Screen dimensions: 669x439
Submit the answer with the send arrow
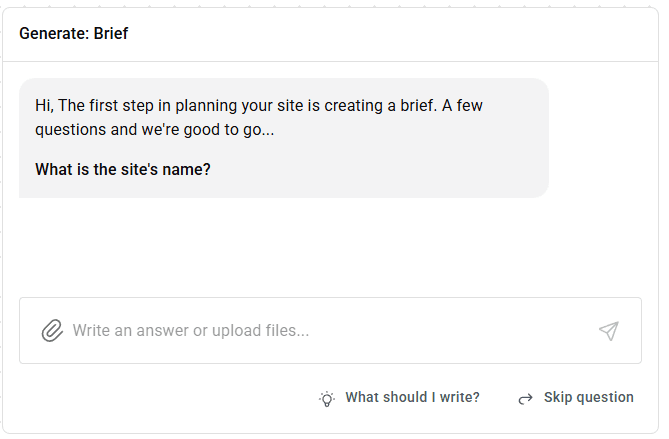coord(609,331)
